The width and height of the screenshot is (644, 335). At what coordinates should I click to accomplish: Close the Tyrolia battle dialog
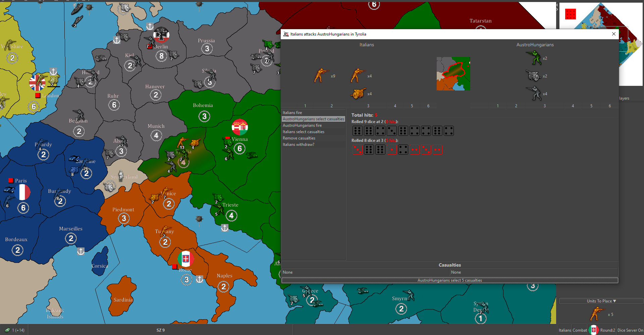point(613,34)
